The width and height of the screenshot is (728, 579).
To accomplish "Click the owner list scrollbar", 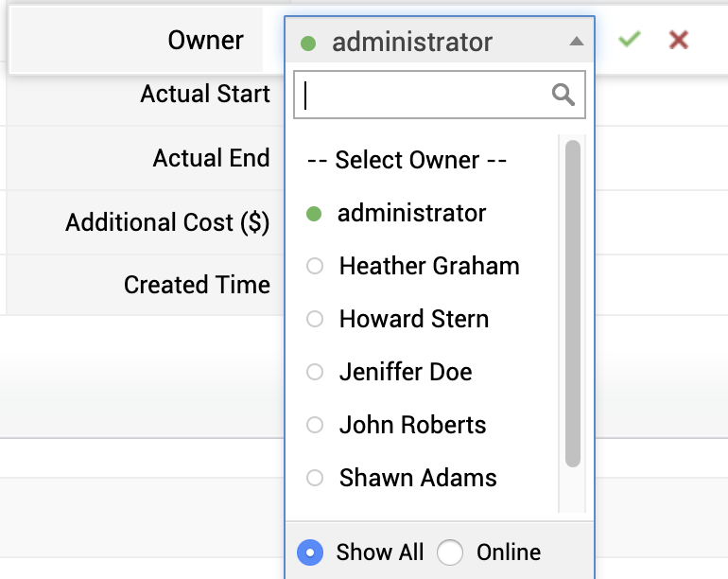I will coord(572,303).
